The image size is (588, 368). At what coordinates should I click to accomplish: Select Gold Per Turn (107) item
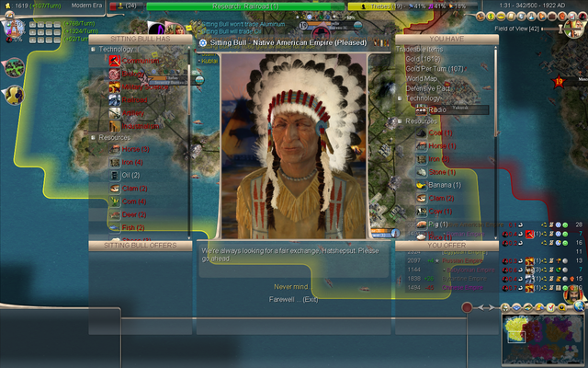435,69
